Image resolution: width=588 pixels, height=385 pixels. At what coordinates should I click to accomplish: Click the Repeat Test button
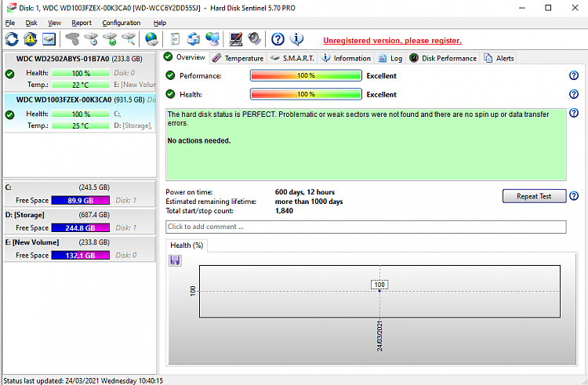point(534,196)
